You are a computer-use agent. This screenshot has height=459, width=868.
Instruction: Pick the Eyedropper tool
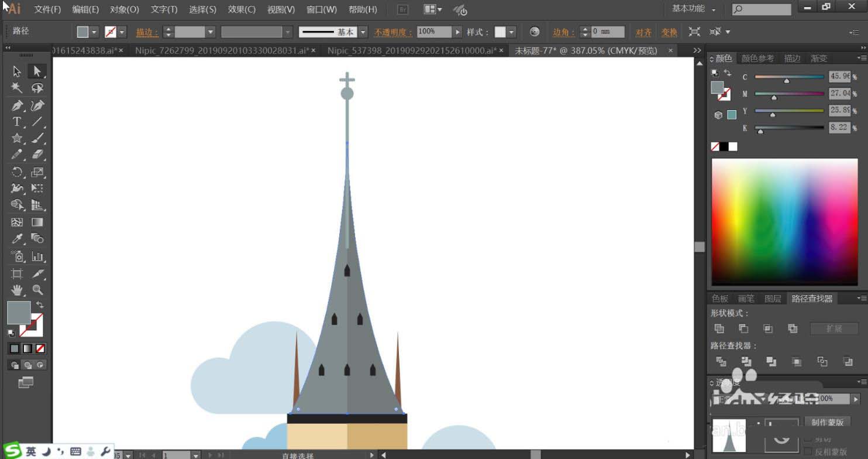point(17,239)
